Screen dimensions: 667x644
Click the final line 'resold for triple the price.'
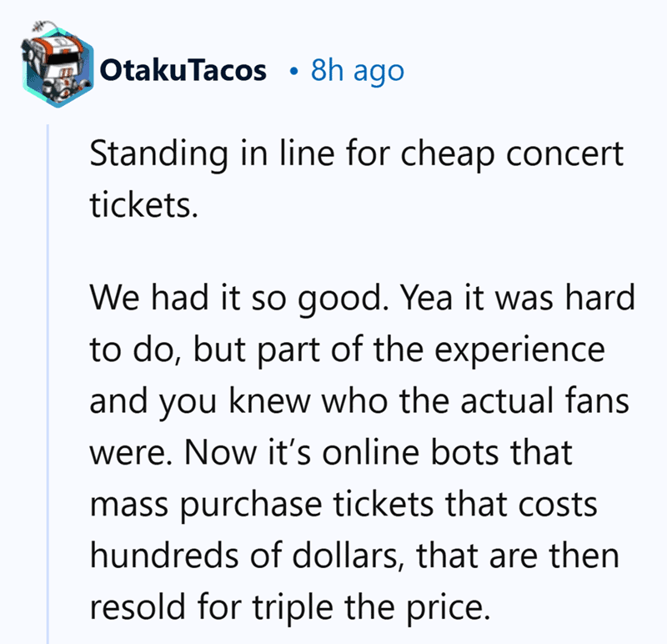pyautogui.click(x=290, y=608)
